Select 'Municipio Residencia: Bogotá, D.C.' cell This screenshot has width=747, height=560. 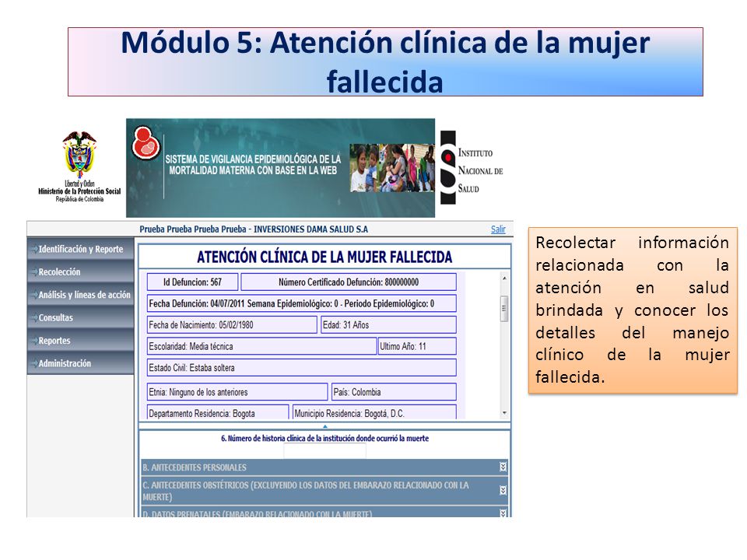point(374,412)
